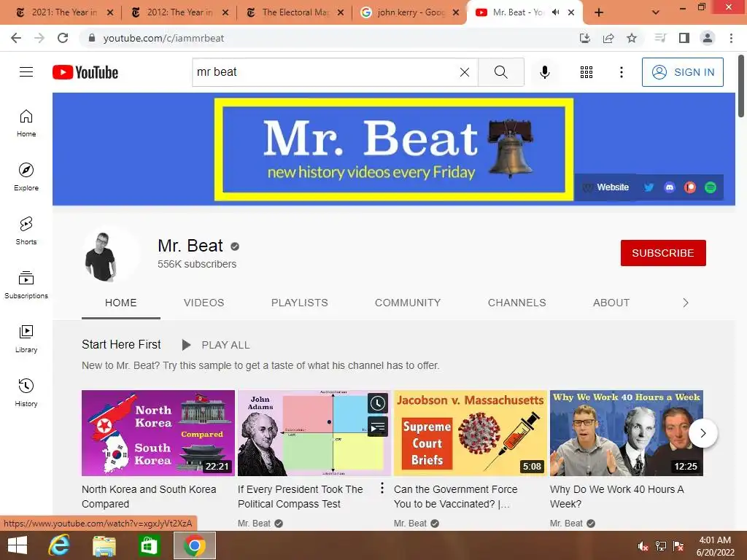This screenshot has width=747, height=560.
Task: Play the Why We Work 40 Hours thumbnail
Action: [627, 433]
